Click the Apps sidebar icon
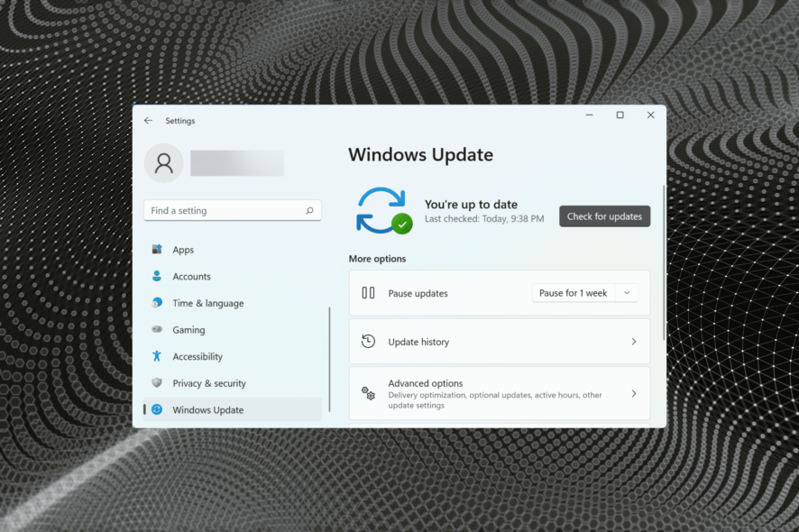The height and width of the screenshot is (532, 799). (157, 249)
